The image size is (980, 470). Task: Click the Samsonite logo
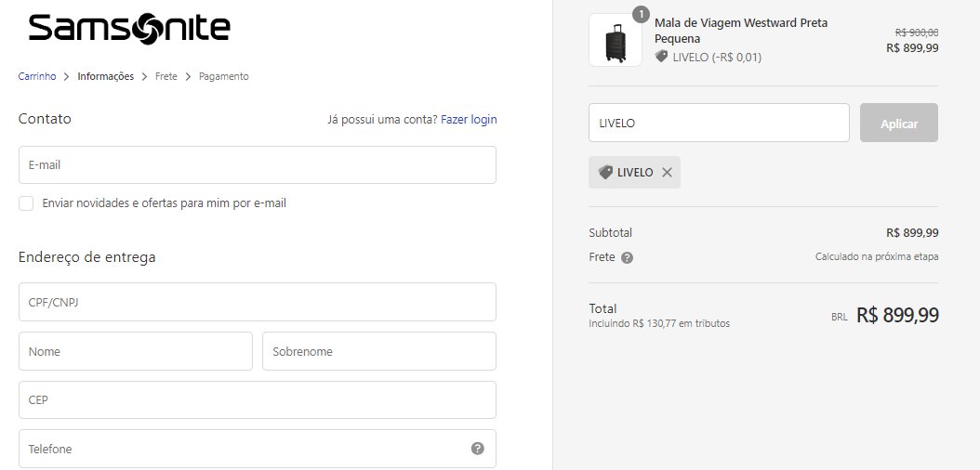coord(129,29)
